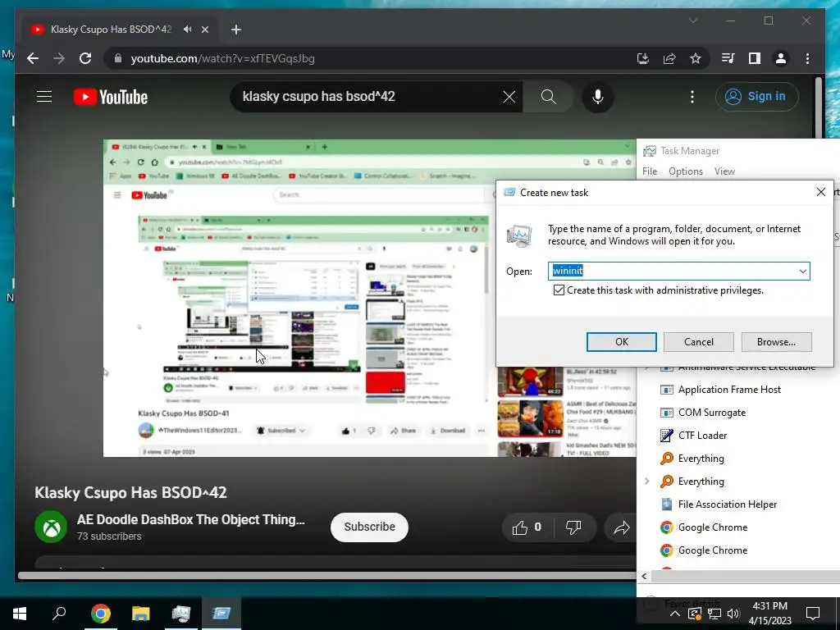Image resolution: width=840 pixels, height=630 pixels.
Task: Close the Create new task dialog
Action: click(x=820, y=192)
